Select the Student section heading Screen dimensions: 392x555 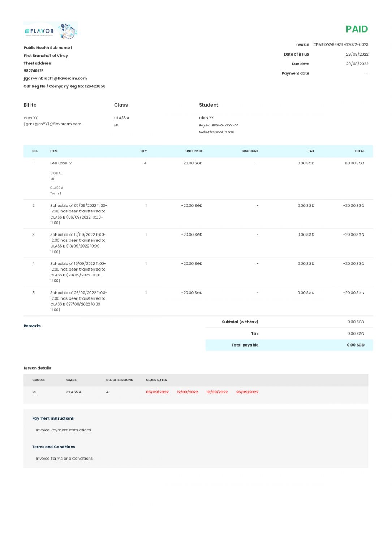(209, 105)
